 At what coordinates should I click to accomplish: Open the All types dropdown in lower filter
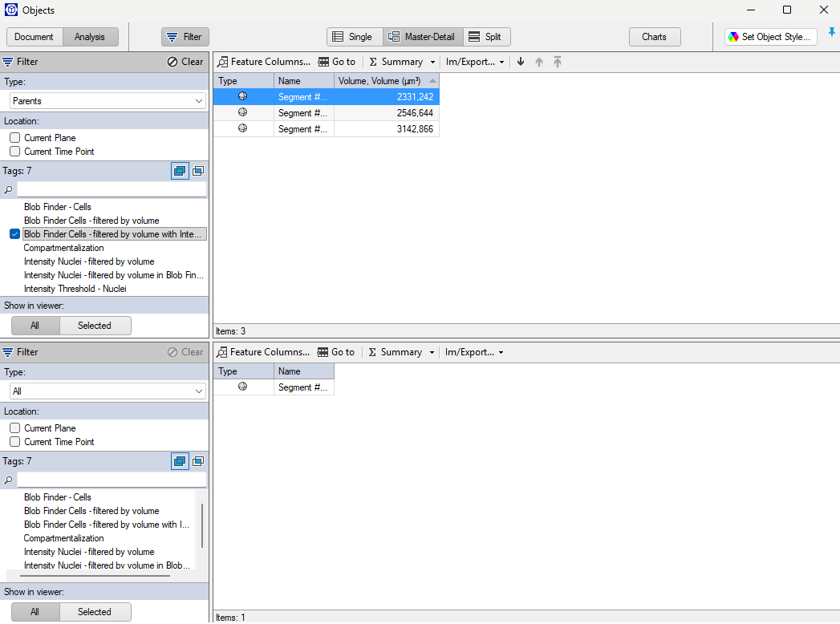[107, 391]
